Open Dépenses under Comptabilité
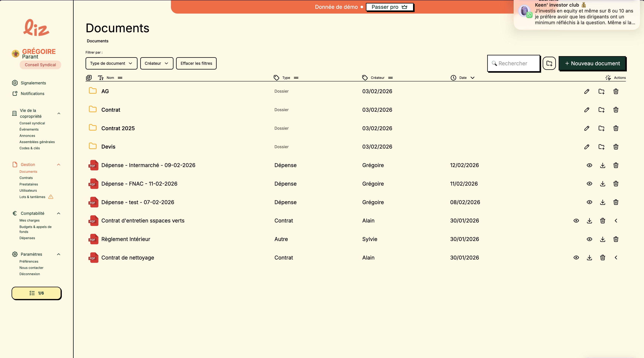This screenshot has height=358, width=644. point(27,238)
